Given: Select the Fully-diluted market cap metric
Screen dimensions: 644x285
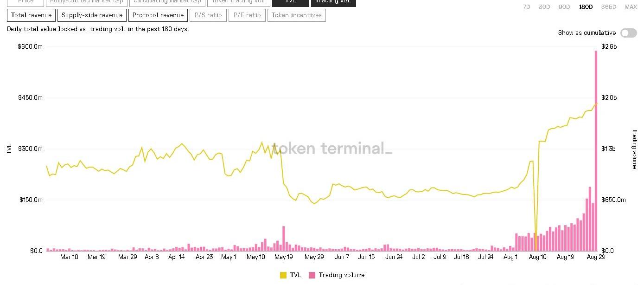Looking at the screenshot, I should pos(86,2).
